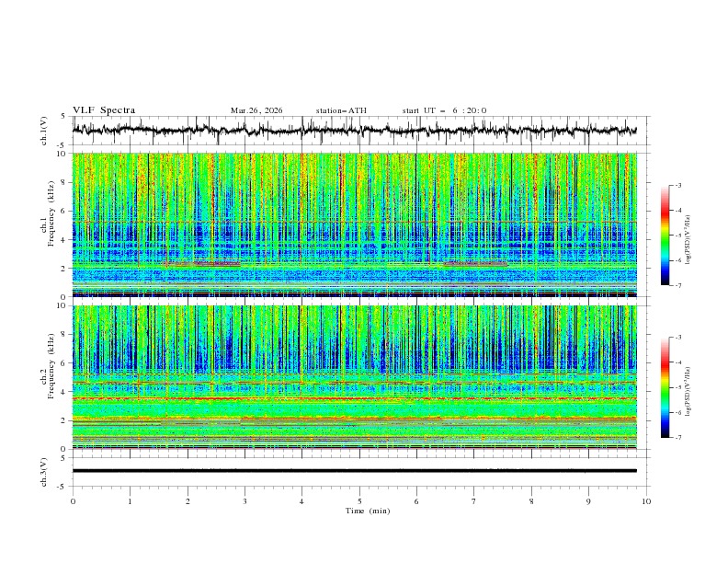Click the ch.2 PSD color scale bar
Screen dimensions: 728x563
coord(665,387)
